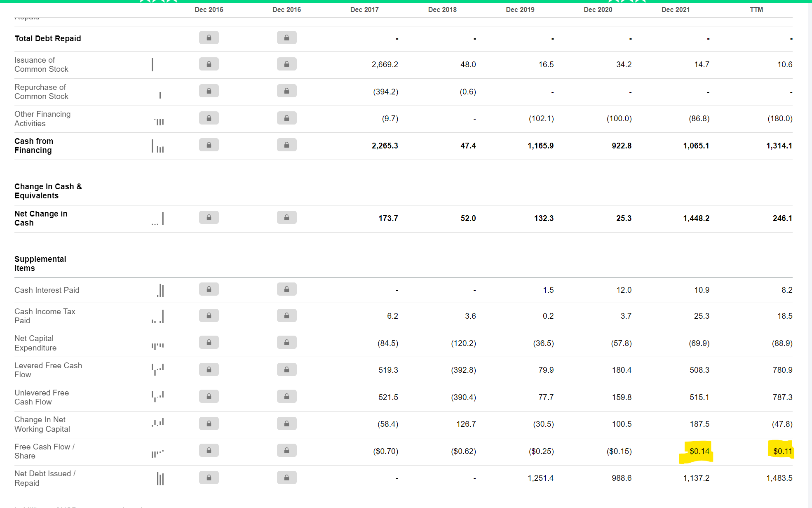This screenshot has height=508, width=812.
Task: Click the TTM column header
Action: click(x=756, y=9)
